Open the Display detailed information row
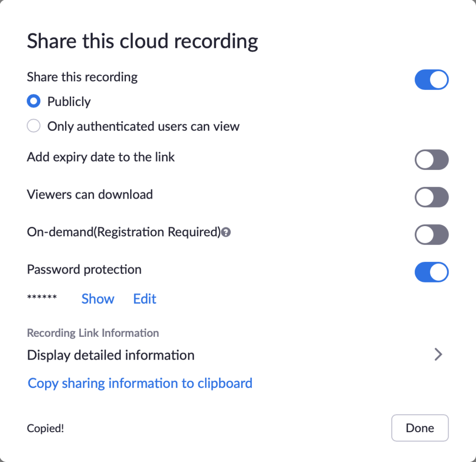Image resolution: width=476 pixels, height=462 pixels. point(235,355)
